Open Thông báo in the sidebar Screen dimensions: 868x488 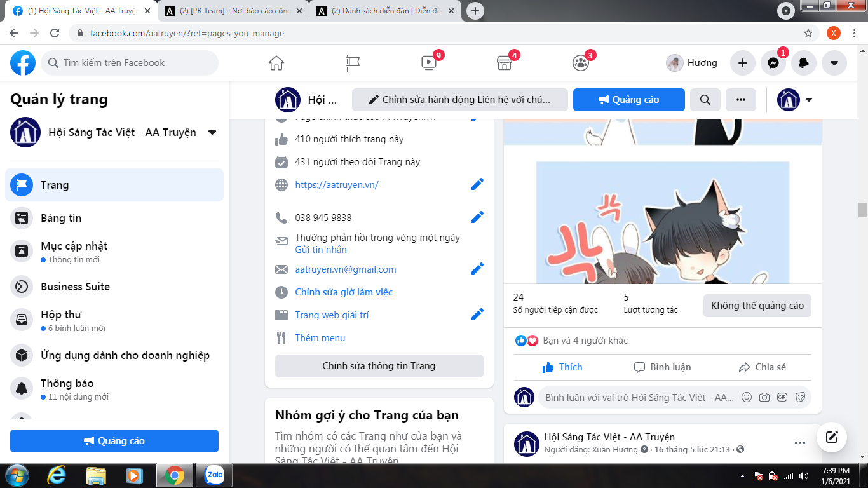(x=114, y=389)
